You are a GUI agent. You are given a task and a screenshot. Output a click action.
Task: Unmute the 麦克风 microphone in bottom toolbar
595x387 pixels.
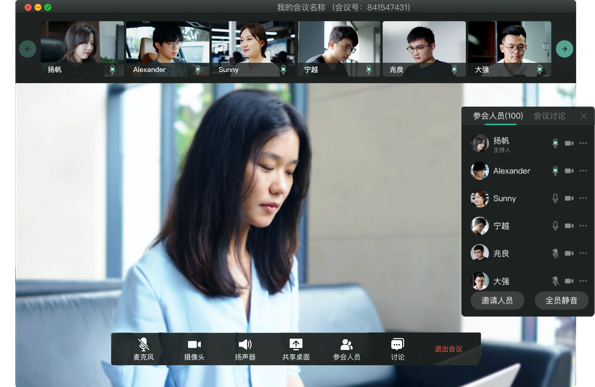143,349
